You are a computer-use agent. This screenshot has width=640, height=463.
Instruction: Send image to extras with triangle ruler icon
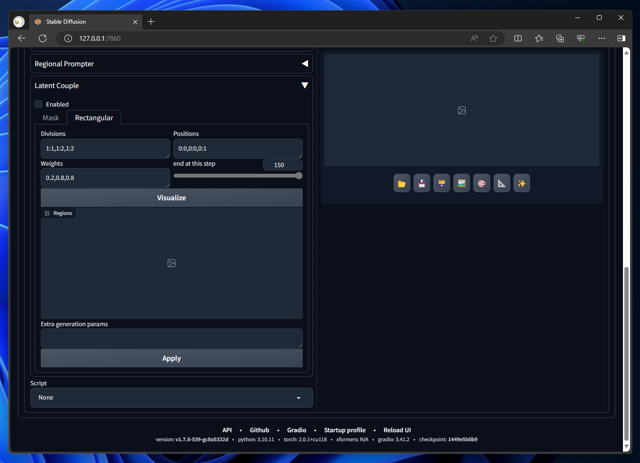[x=502, y=183]
